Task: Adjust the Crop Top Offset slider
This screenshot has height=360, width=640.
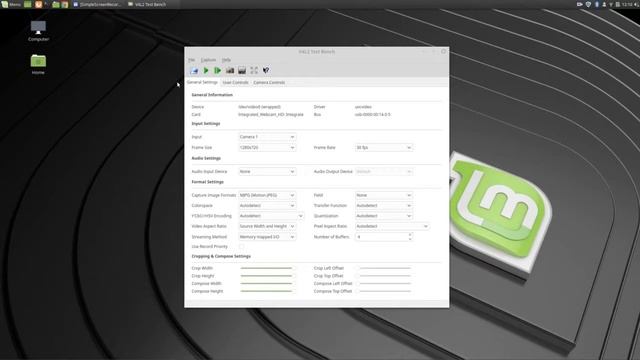Action: click(x=383, y=276)
